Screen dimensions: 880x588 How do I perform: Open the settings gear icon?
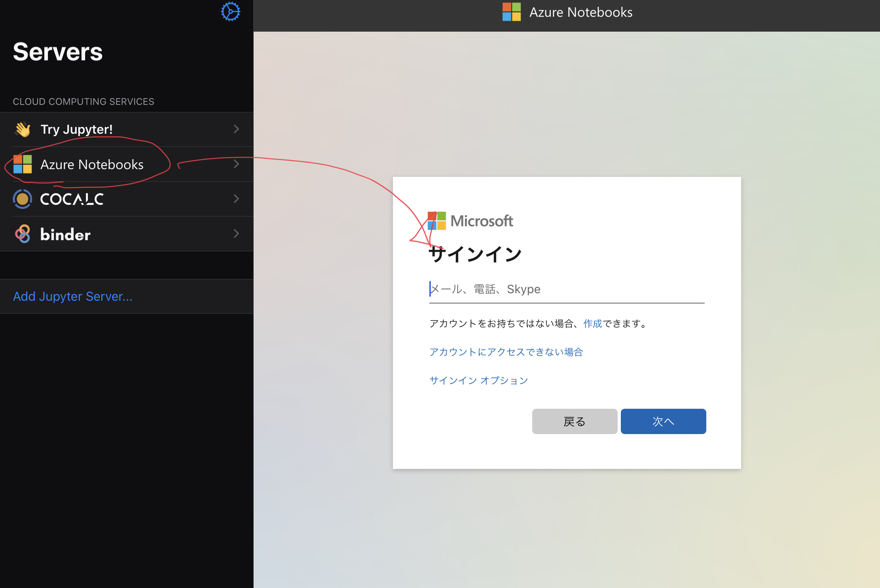point(230,11)
